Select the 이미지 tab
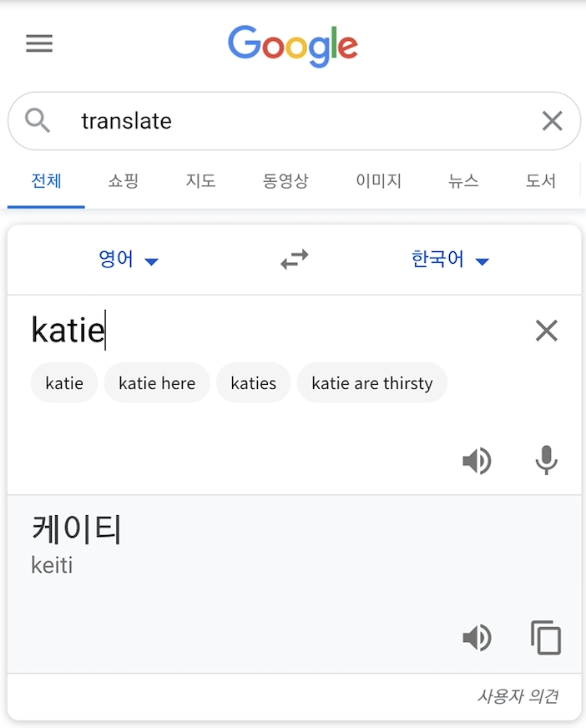 coord(378,180)
